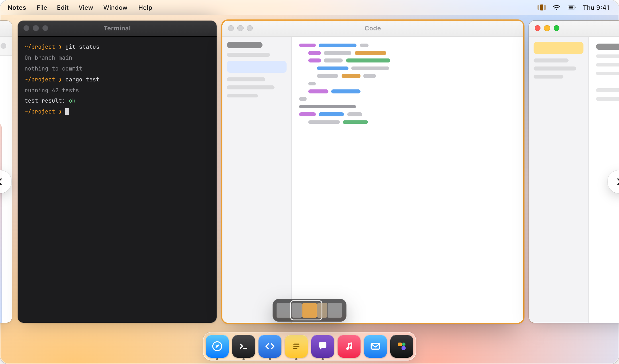619x364 pixels.
Task: Click the window strip icon in menu bar
Action: coord(541,7)
